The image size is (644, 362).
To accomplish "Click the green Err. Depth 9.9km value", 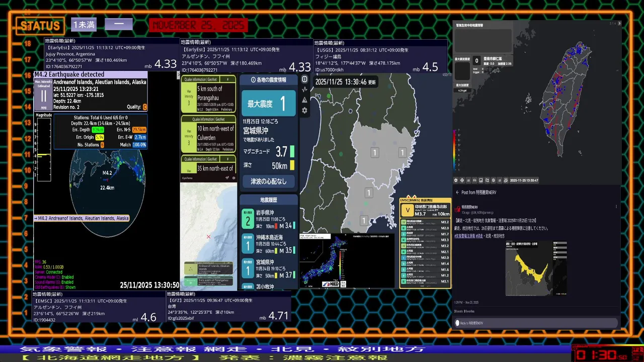I will pyautogui.click(x=98, y=130).
